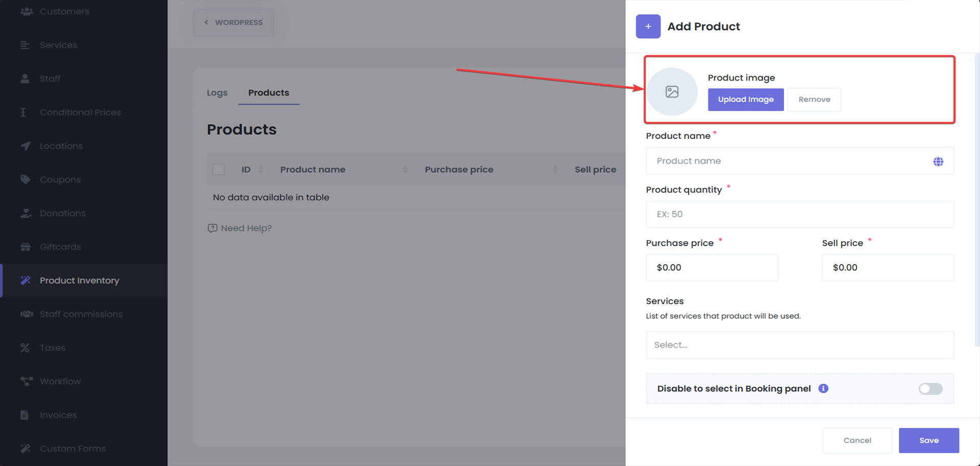Open the Services select dropdown
980x466 pixels.
point(799,345)
